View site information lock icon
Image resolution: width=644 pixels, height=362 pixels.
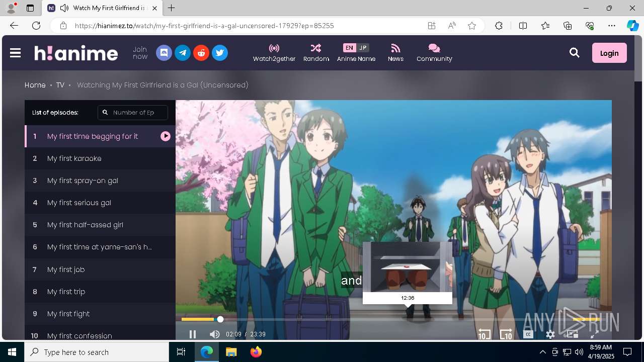[x=63, y=26]
